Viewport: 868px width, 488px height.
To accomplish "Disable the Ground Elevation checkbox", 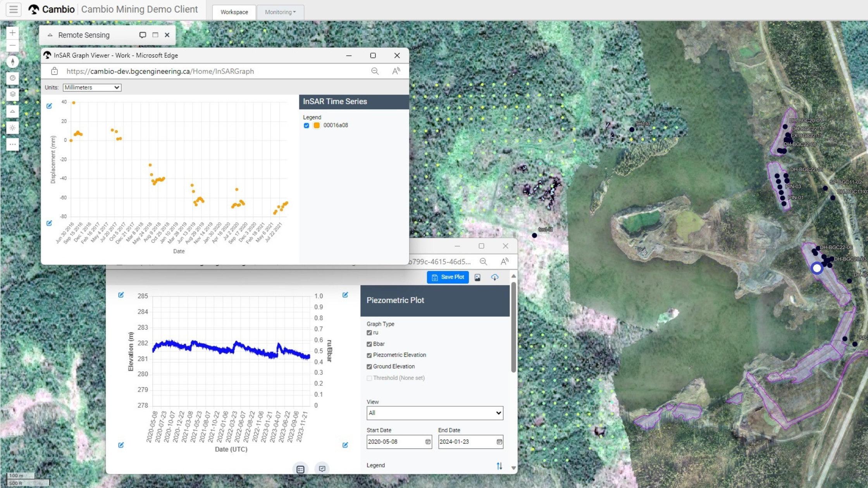I will (369, 366).
